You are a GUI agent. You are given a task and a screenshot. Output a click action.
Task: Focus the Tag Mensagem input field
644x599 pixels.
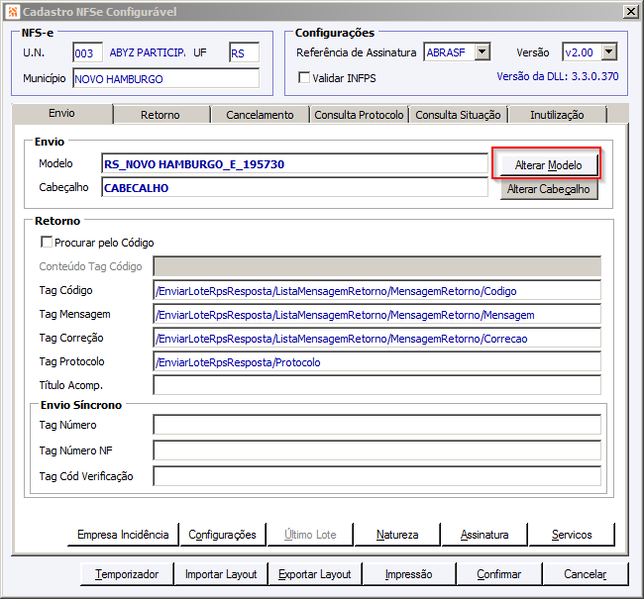[377, 315]
